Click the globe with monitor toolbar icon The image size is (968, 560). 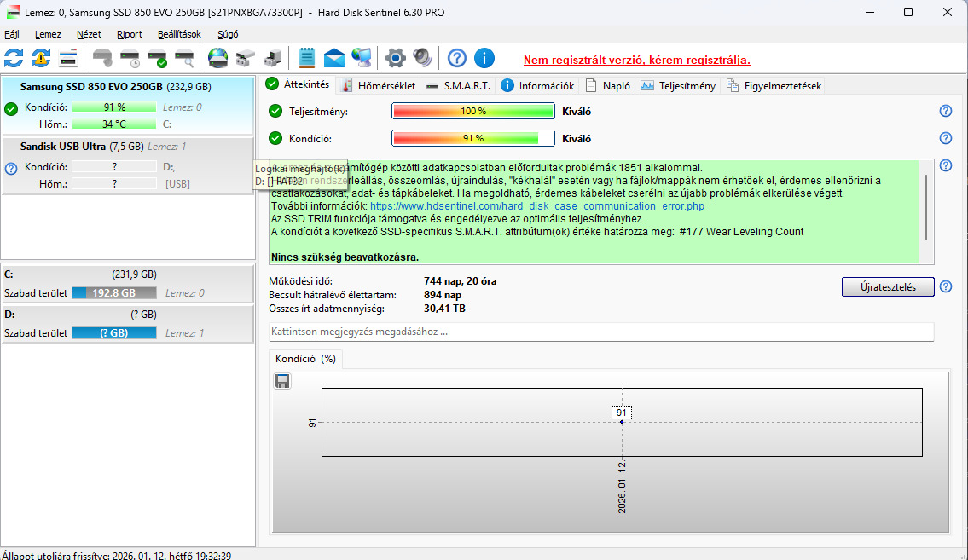coord(361,59)
